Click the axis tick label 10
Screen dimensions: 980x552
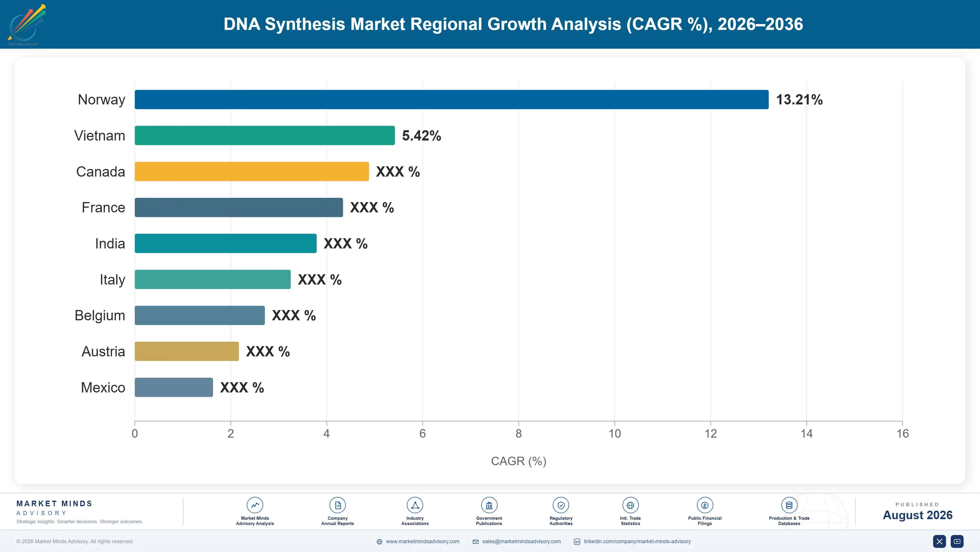614,434
